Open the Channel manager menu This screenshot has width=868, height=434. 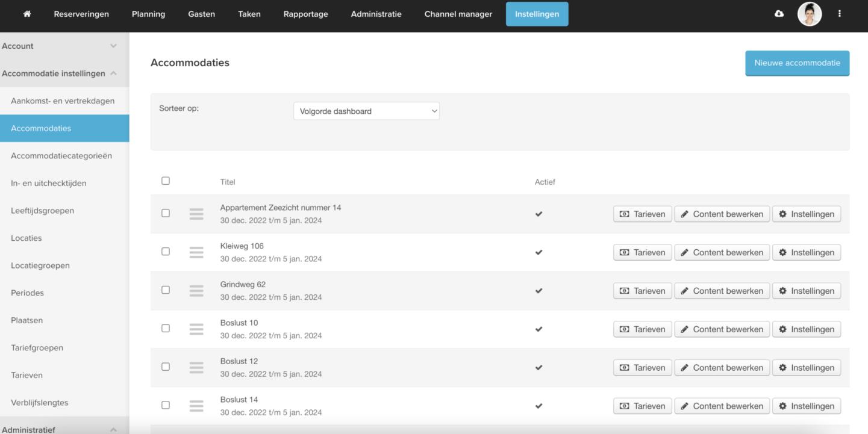point(458,14)
